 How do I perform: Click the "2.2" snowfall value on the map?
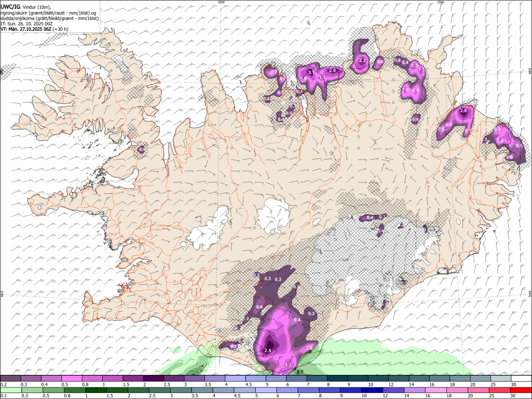(362, 61)
